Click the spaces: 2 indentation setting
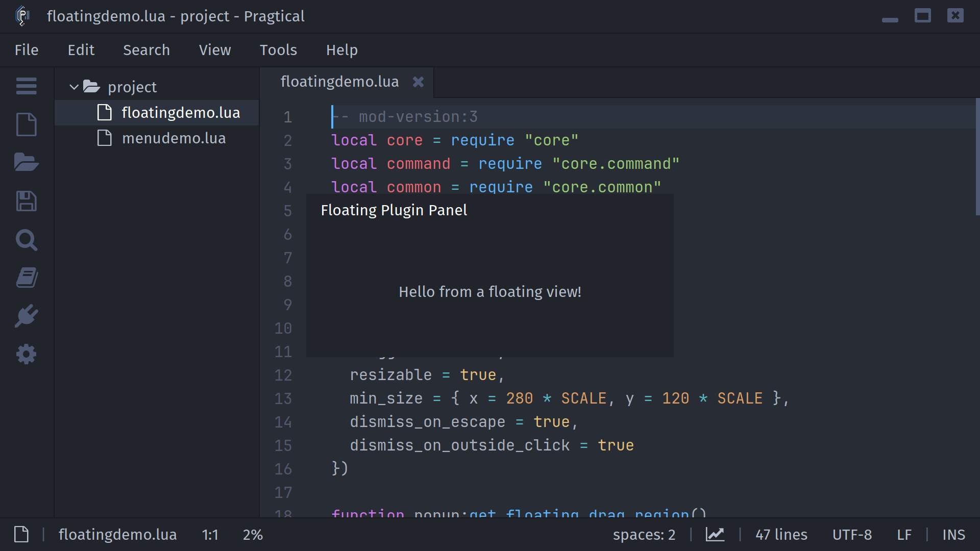 [x=644, y=535]
